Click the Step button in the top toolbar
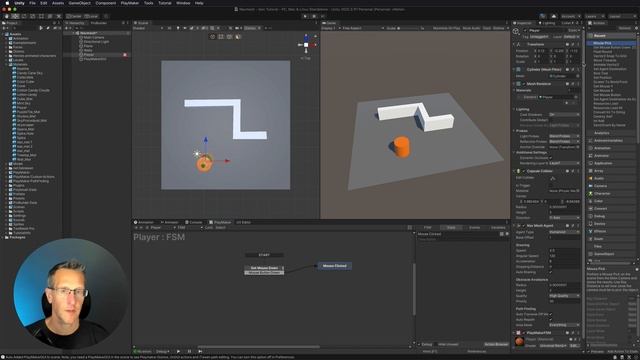This screenshot has height=360, width=640. 322,16
